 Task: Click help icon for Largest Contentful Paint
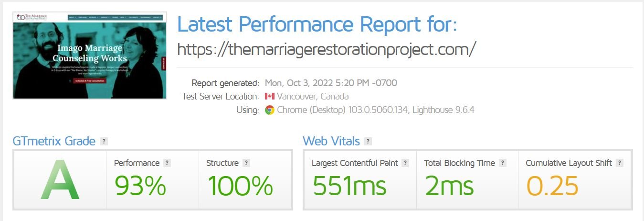405,163
